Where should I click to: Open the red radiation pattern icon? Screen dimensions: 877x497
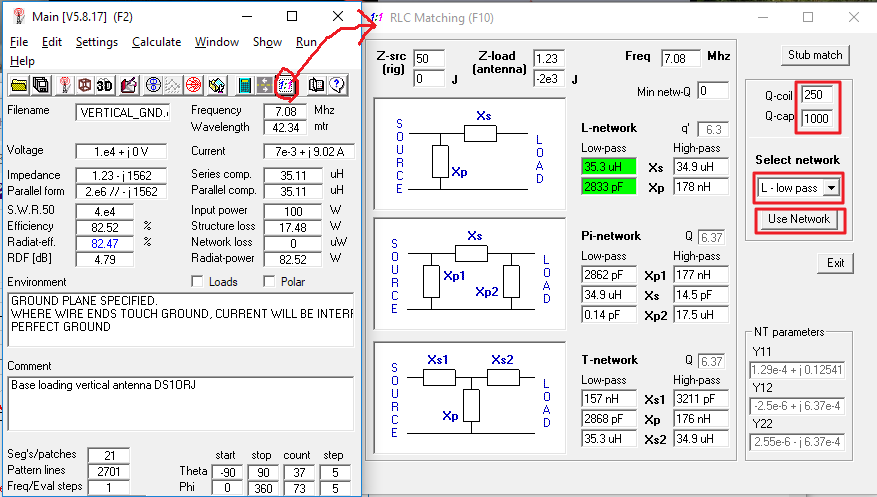point(193,85)
